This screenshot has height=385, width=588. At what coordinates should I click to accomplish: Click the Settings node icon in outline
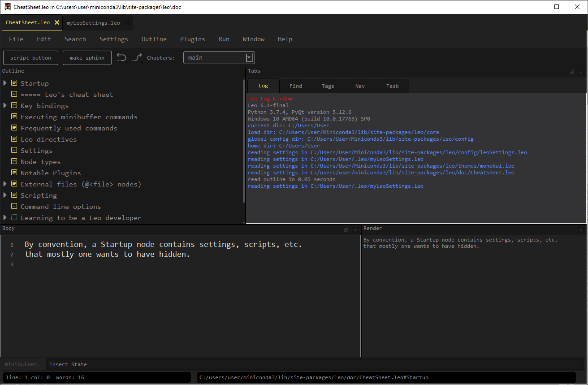coord(14,151)
